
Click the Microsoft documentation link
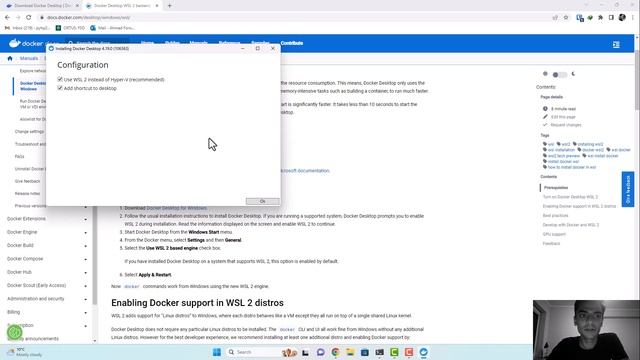[305, 171]
